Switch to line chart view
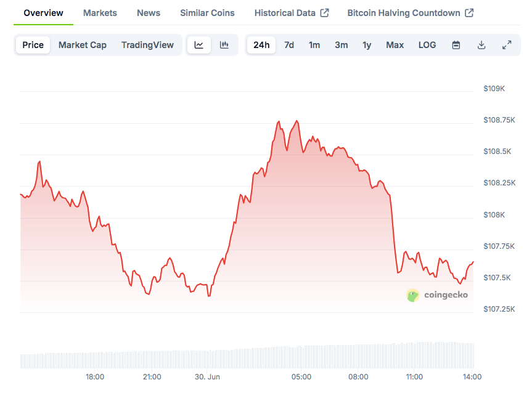This screenshot has width=532, height=393. click(199, 45)
